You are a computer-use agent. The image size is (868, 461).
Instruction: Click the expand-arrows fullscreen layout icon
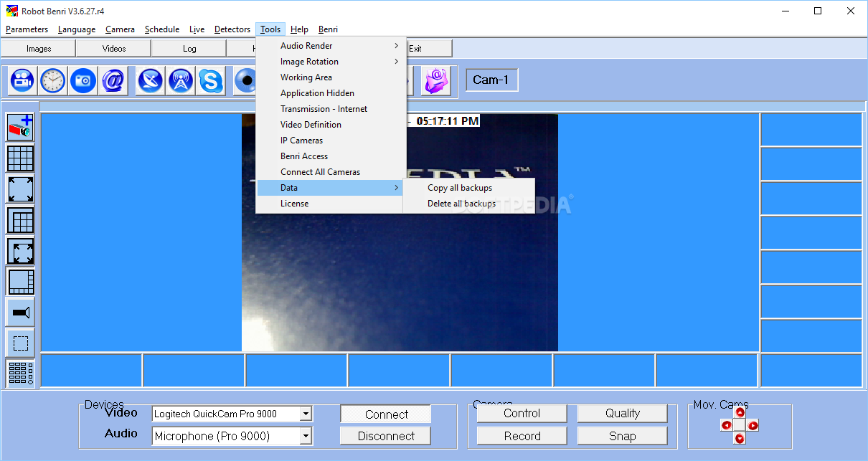coord(21,189)
